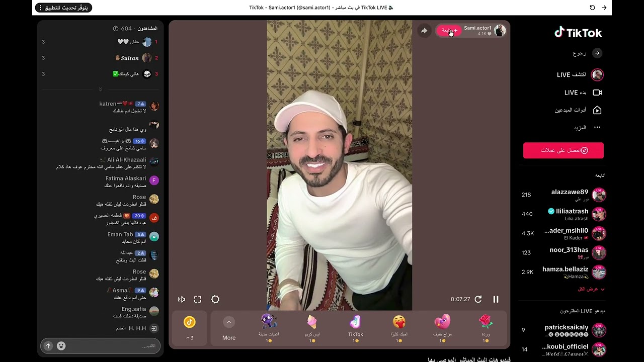
Task: Click forward arrow in title bar
Action: pyautogui.click(x=604, y=8)
